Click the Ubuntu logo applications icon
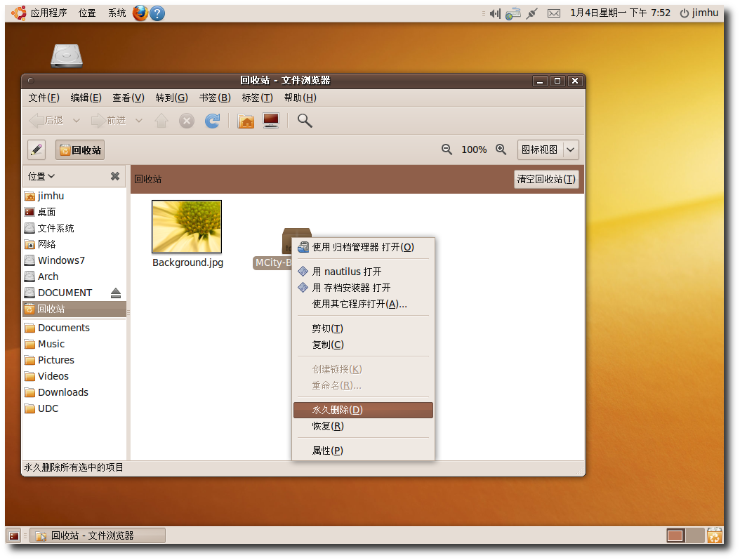 tap(19, 13)
